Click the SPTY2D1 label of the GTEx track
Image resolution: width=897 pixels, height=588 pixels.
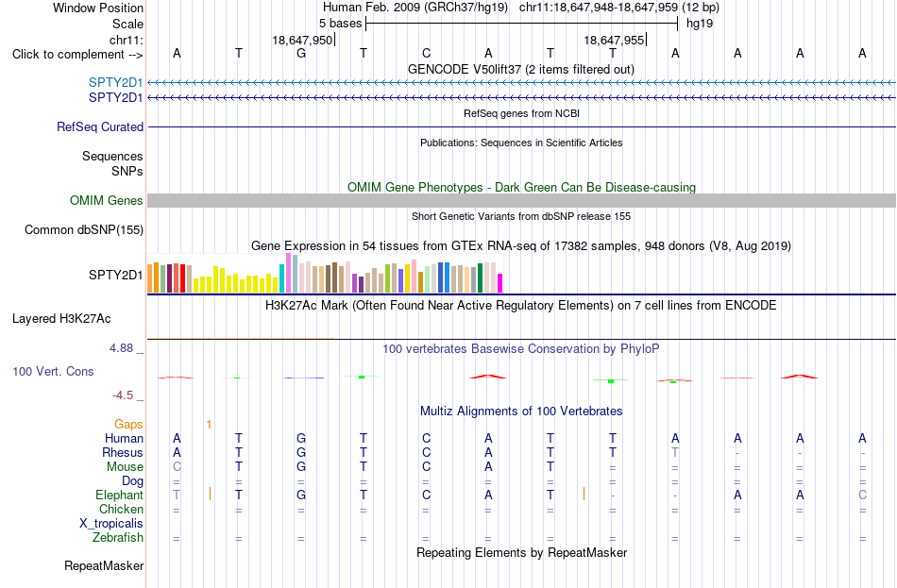point(115,276)
